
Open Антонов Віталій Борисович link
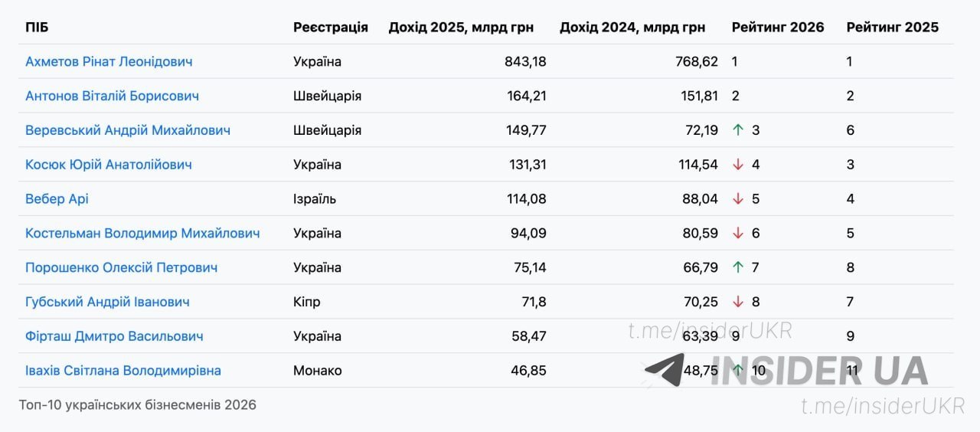112,97
